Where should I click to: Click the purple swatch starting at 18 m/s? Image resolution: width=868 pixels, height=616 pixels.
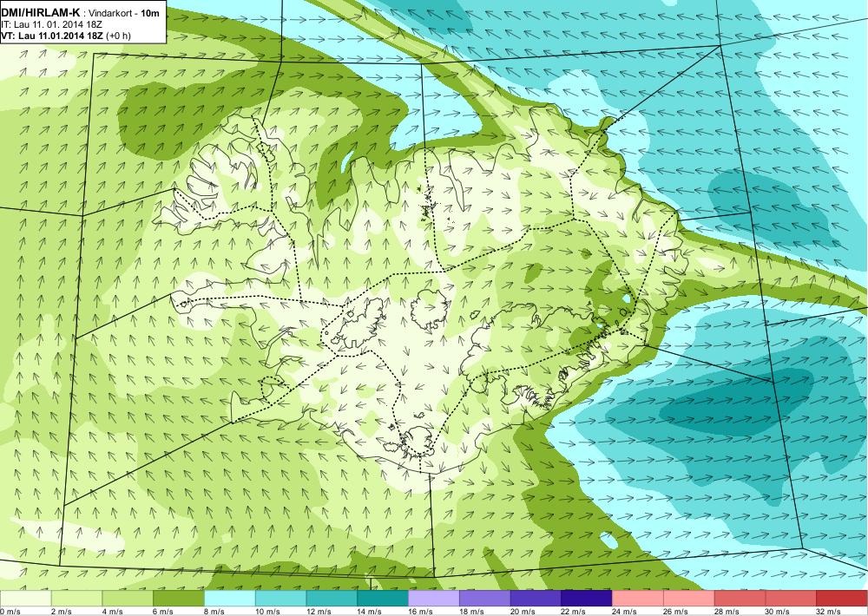484,599
